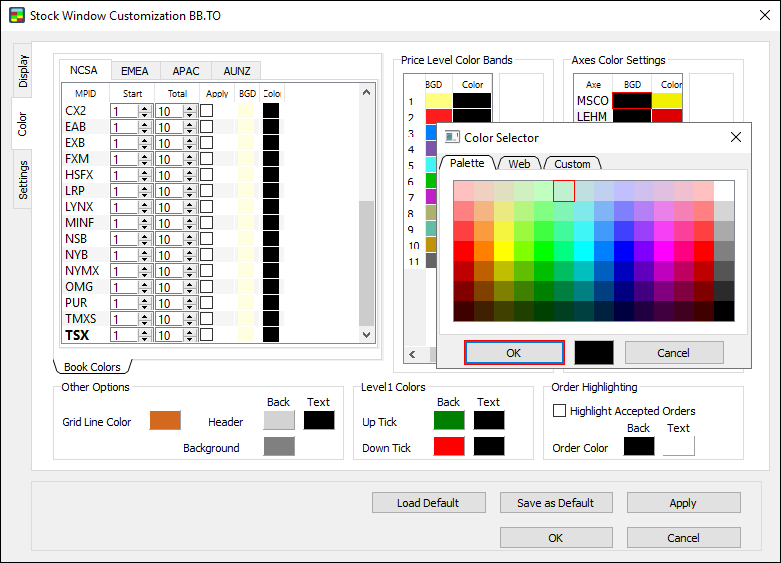Close the Color Selector dialog
781x563 pixels.
click(736, 137)
